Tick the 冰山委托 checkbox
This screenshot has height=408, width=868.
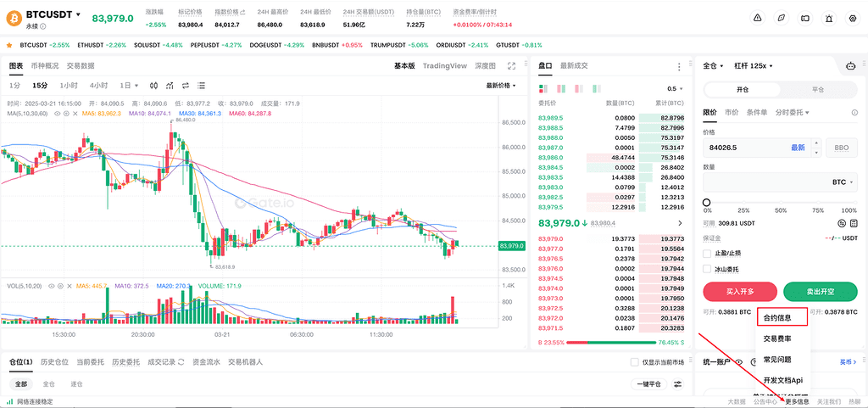tap(708, 269)
